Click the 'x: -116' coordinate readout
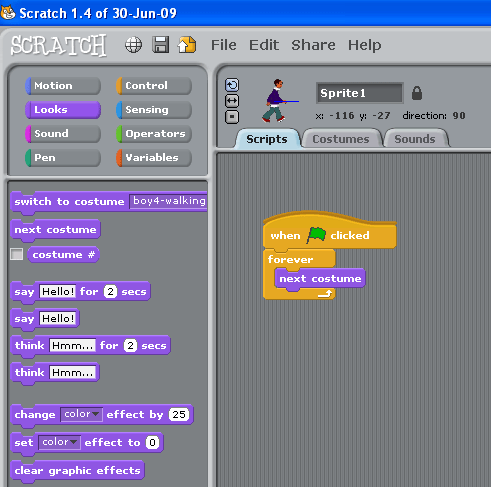This screenshot has height=487, width=491. 335,116
